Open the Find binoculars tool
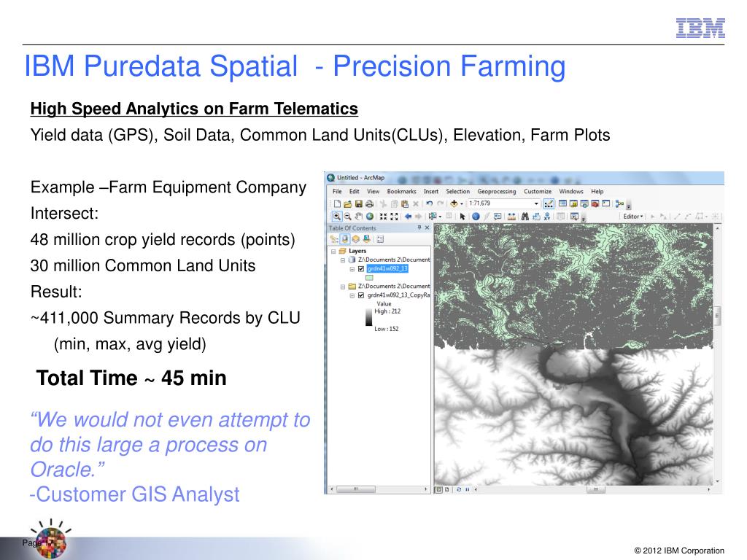The image size is (747, 560). click(x=525, y=217)
